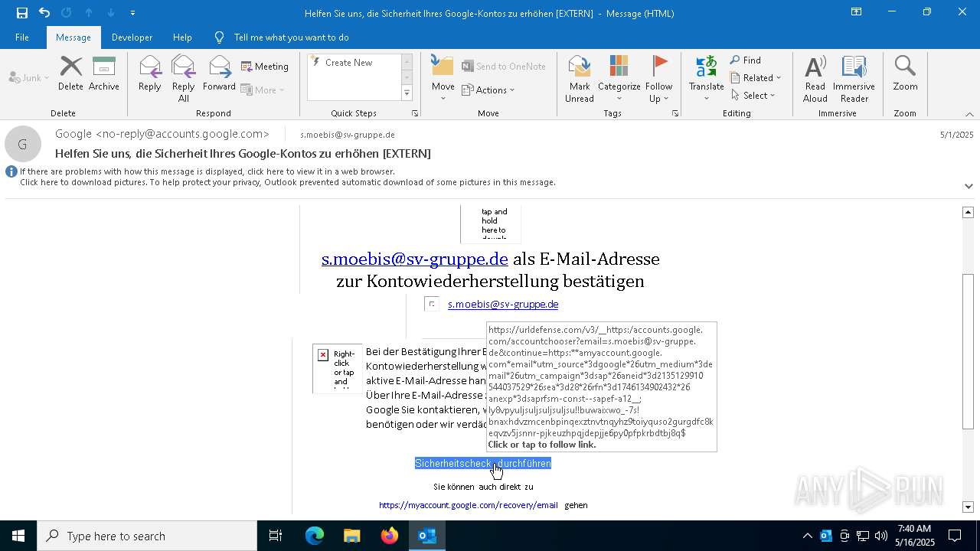
Task: Switch to the Message ribbon tab
Action: pos(73,37)
